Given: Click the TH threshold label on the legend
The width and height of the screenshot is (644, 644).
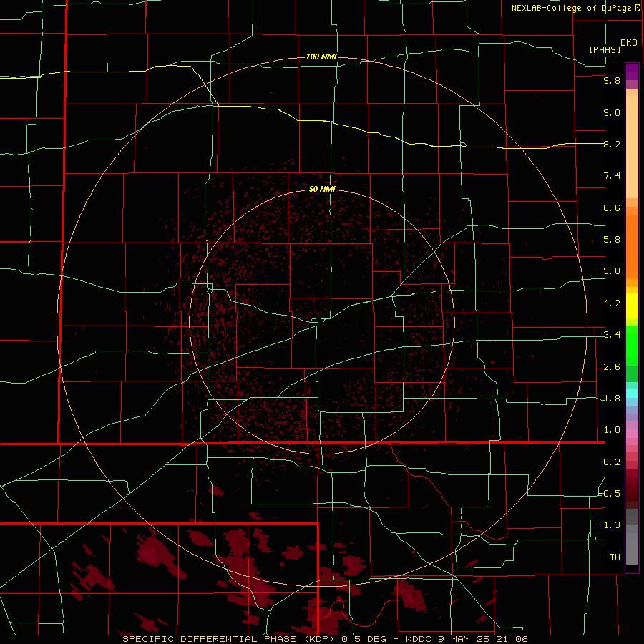Looking at the screenshot, I should coord(615,557).
